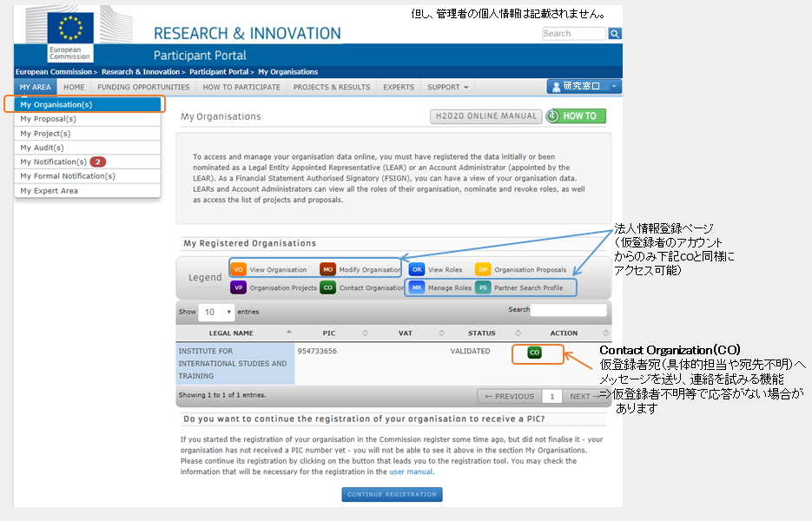Click the MR Manage Roles legend icon
This screenshot has height=521, width=812.
point(417,287)
